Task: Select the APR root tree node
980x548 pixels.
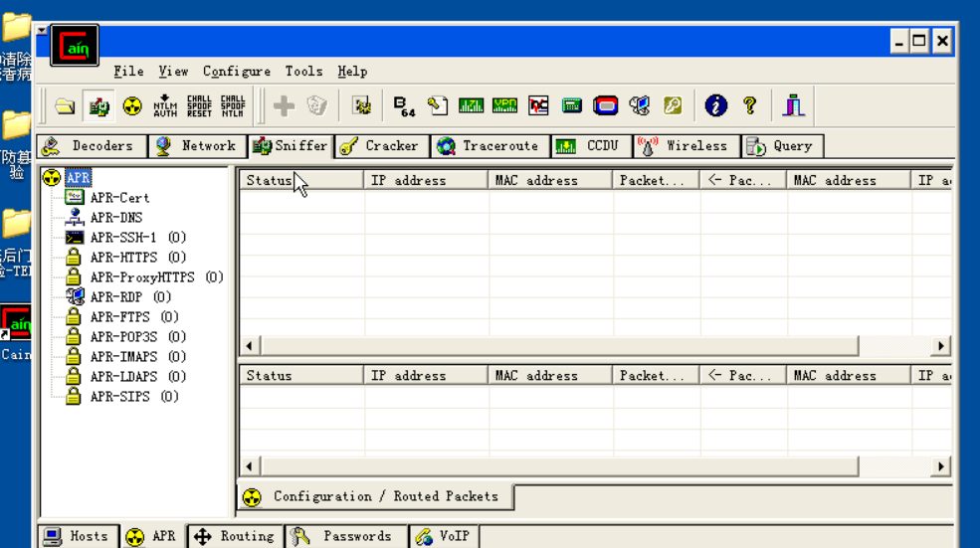Action: 79,177
